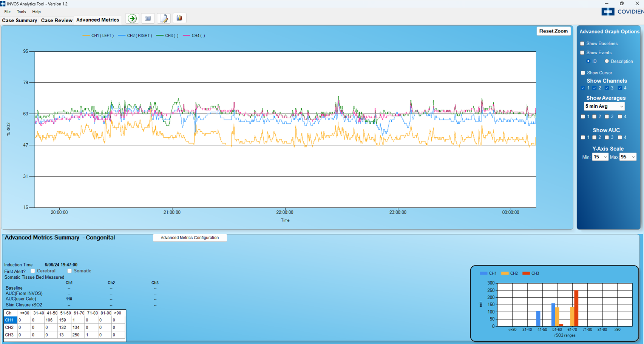Open Advanced Metrics Configuration
This screenshot has height=344, width=644.
click(x=190, y=238)
